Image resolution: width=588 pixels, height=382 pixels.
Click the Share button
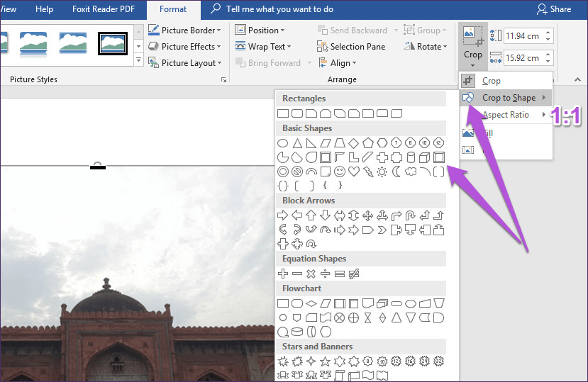click(x=553, y=9)
